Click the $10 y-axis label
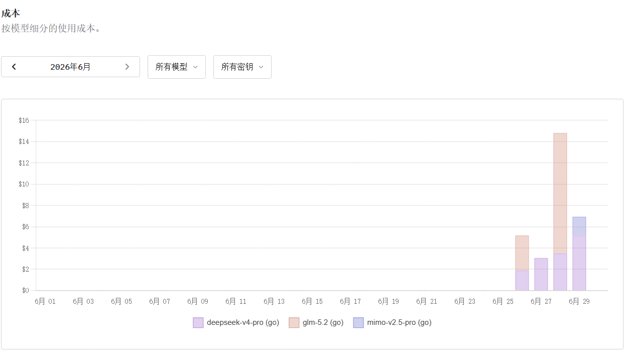 click(24, 184)
